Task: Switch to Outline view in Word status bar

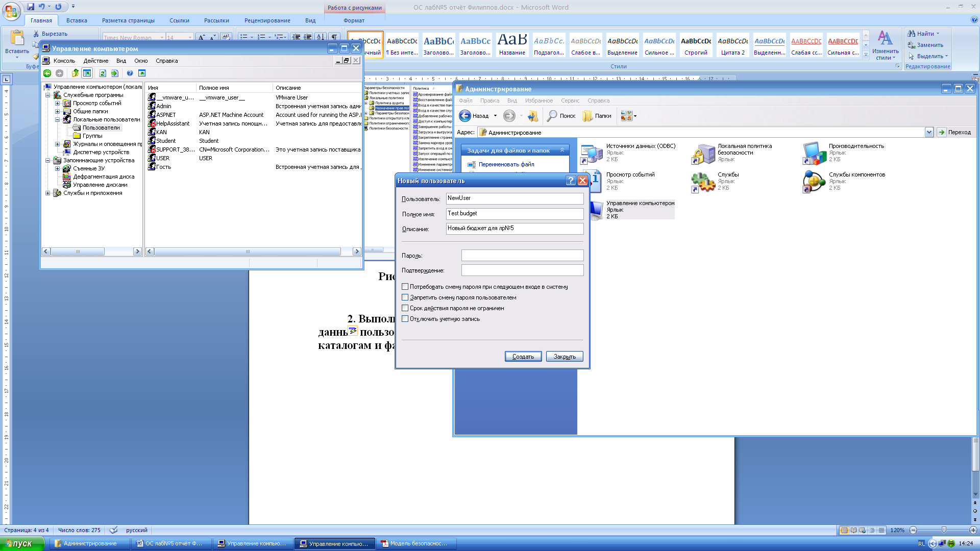Action: click(x=872, y=530)
